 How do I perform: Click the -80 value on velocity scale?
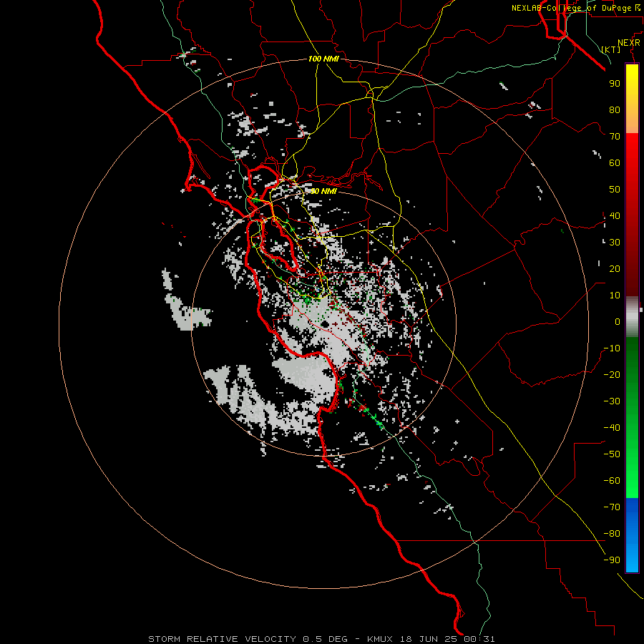tap(612, 534)
